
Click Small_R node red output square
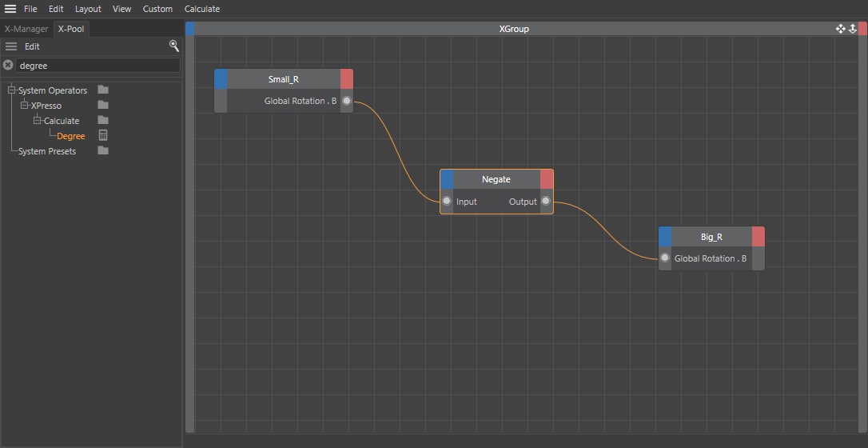coord(347,79)
